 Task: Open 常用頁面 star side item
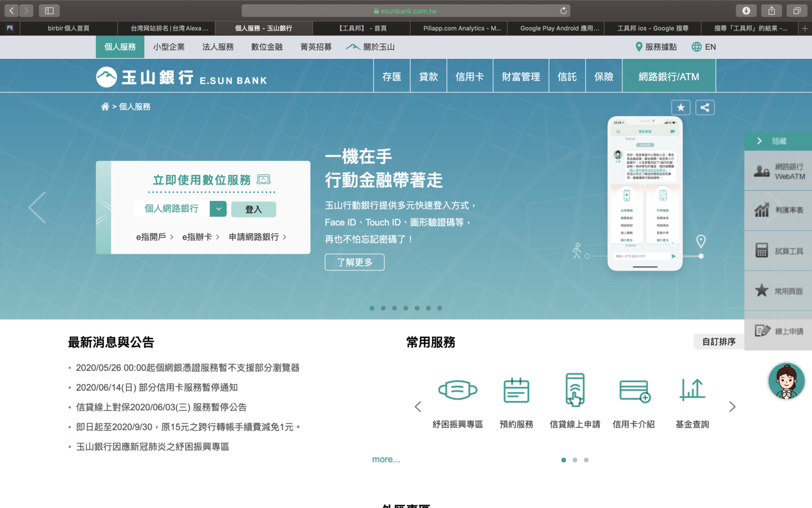click(x=778, y=291)
